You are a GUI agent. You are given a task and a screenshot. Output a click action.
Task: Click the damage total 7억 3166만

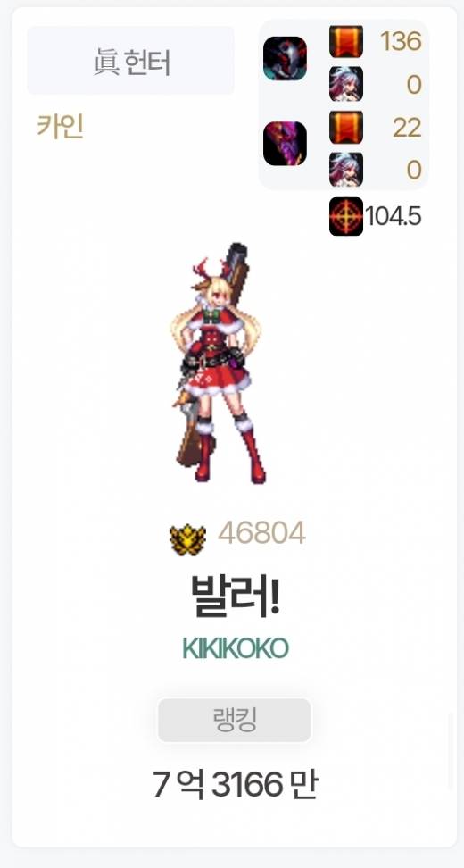pyautogui.click(x=235, y=784)
